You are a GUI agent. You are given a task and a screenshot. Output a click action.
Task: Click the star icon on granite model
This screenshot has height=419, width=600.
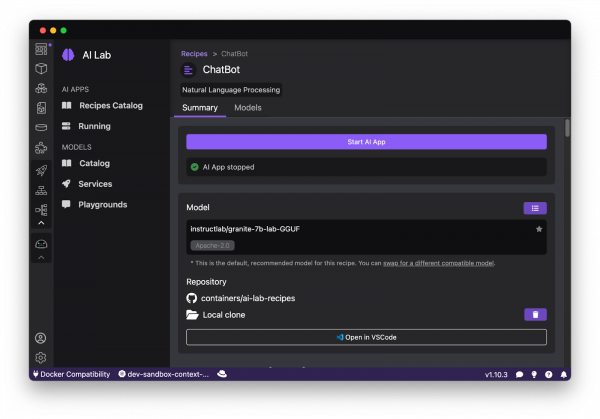(539, 229)
